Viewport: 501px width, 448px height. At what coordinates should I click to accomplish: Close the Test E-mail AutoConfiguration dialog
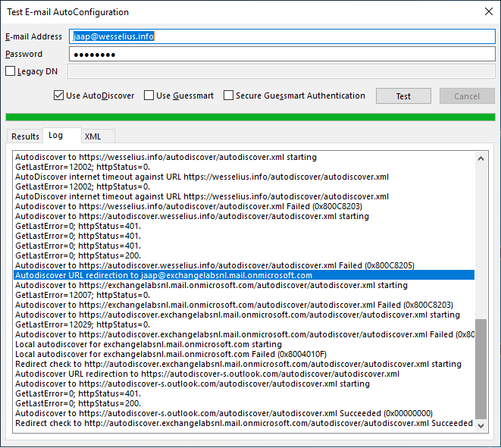[486, 12]
